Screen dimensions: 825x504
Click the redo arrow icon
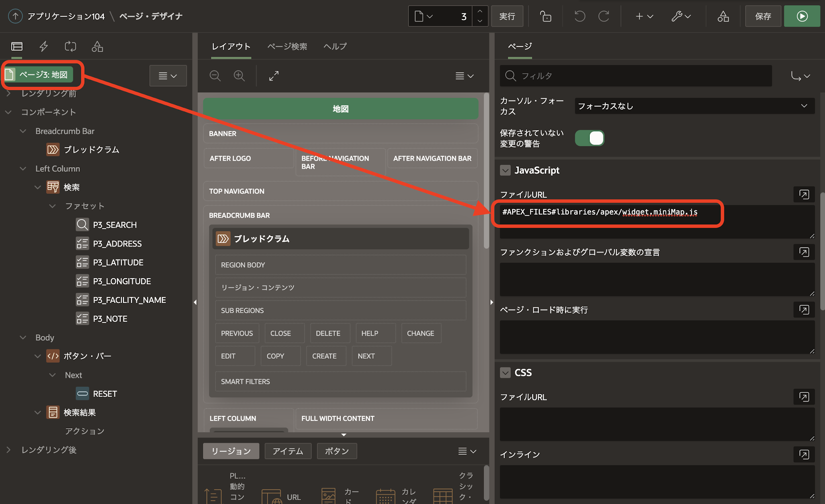click(x=603, y=16)
